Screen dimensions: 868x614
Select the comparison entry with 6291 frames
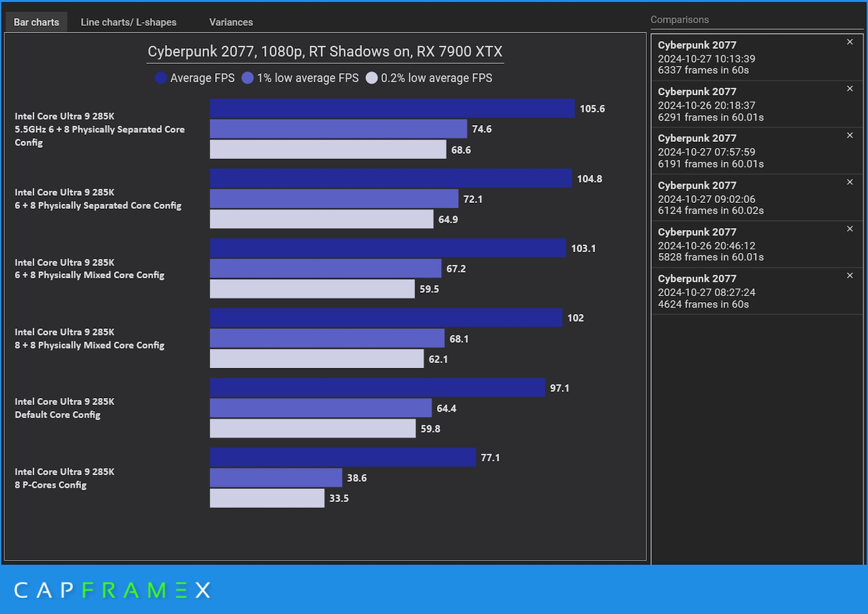click(x=757, y=104)
